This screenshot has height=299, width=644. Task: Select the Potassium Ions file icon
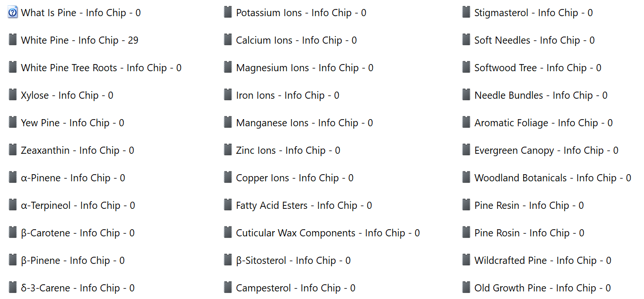tap(228, 12)
